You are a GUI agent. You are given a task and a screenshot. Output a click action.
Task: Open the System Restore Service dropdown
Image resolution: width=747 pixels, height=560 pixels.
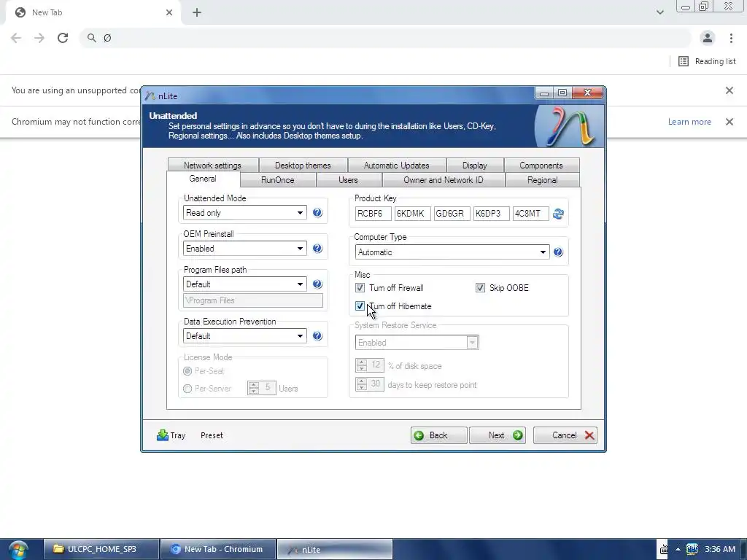(x=417, y=343)
